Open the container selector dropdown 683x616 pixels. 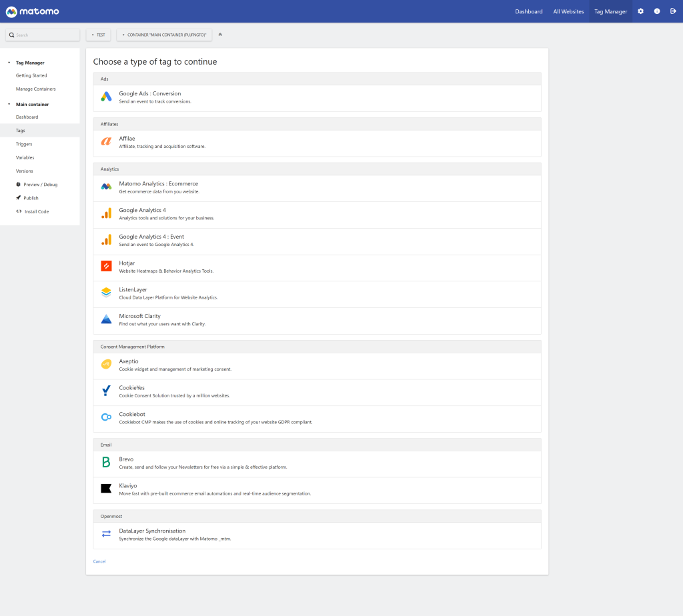(x=164, y=35)
